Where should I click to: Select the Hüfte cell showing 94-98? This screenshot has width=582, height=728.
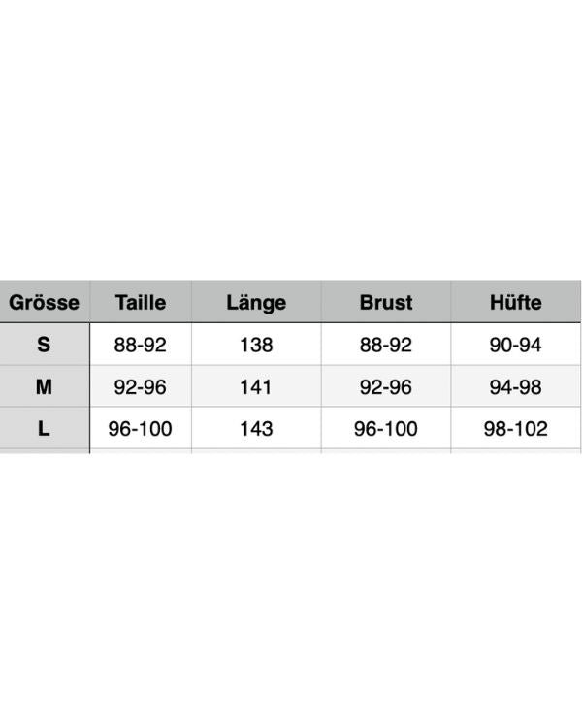(516, 387)
